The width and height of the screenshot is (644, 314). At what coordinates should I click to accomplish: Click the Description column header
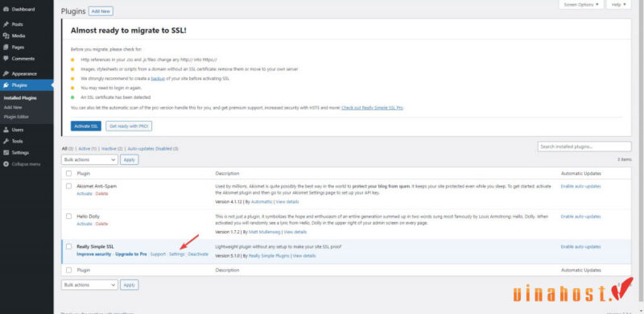point(227,173)
